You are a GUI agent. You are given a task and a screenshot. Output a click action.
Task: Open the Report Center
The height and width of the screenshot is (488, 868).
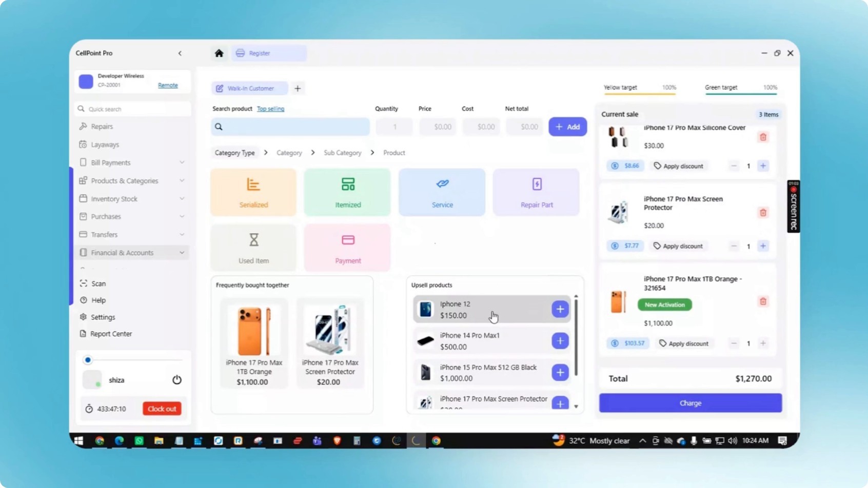tap(106, 334)
